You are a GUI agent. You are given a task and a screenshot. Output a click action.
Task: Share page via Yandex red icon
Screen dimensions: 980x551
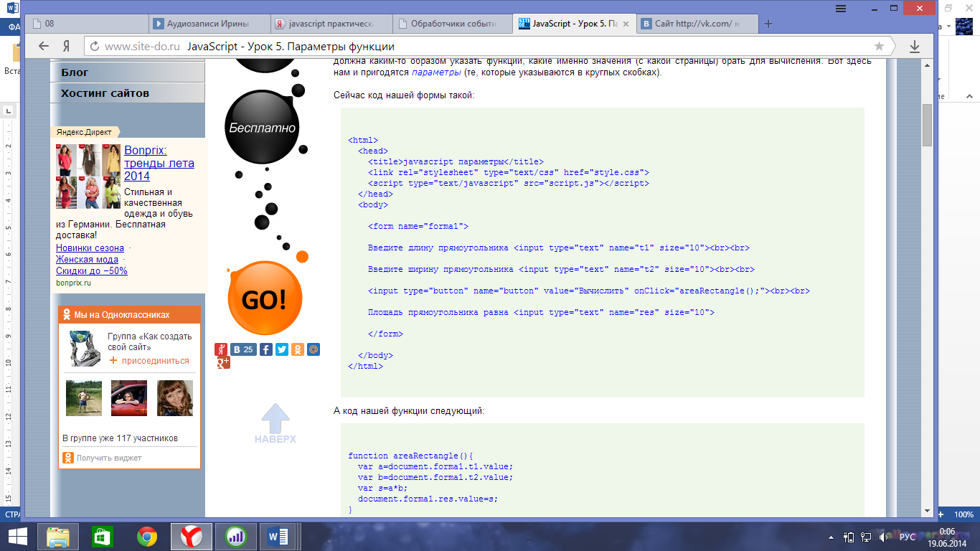click(221, 349)
